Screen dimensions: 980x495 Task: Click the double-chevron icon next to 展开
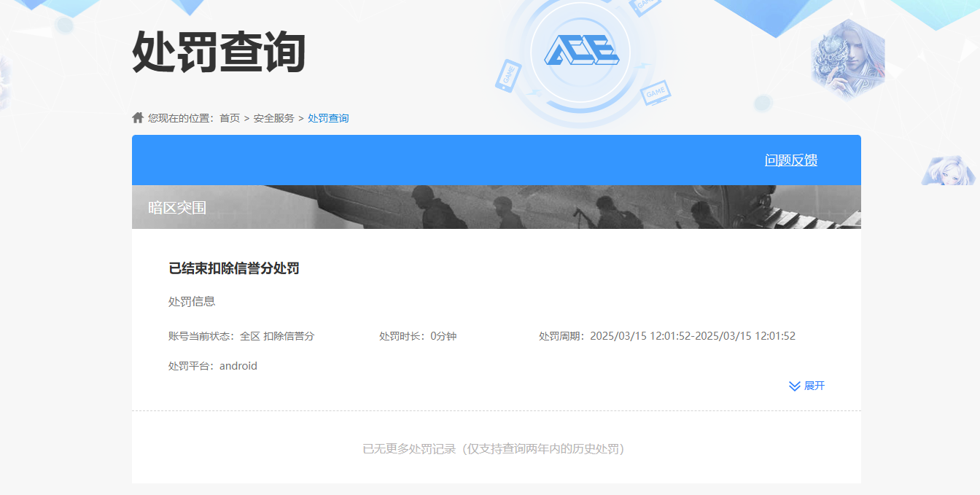coord(793,386)
